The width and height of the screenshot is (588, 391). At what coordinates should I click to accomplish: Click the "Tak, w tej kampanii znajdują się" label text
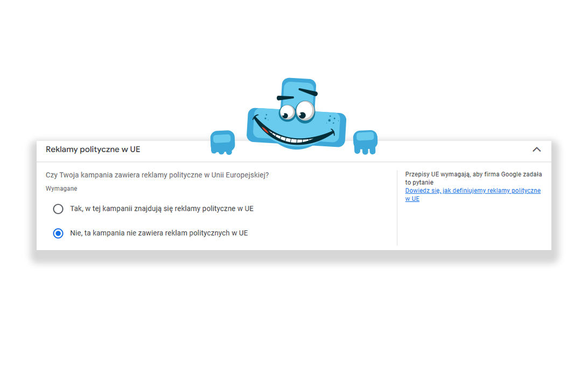point(162,209)
